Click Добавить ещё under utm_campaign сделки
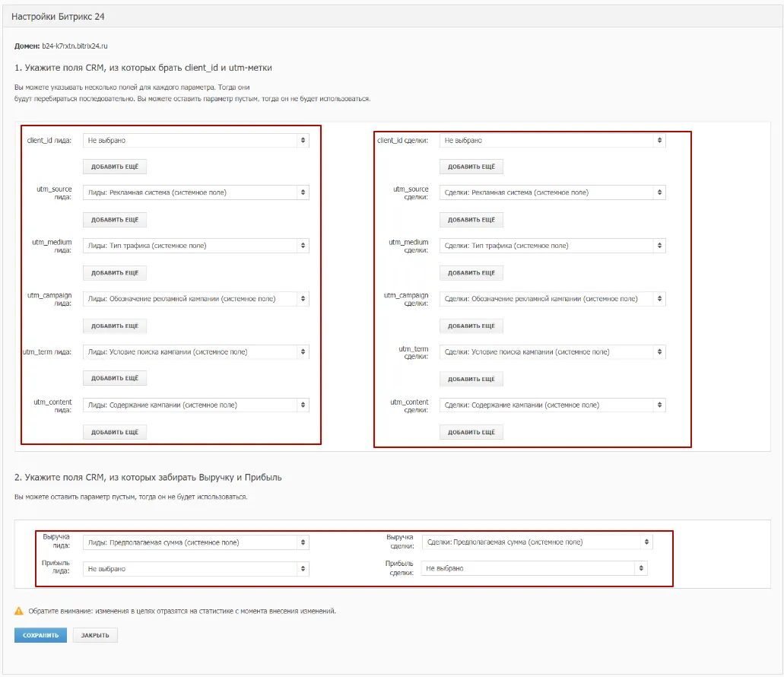The image size is (784, 677). point(471,326)
